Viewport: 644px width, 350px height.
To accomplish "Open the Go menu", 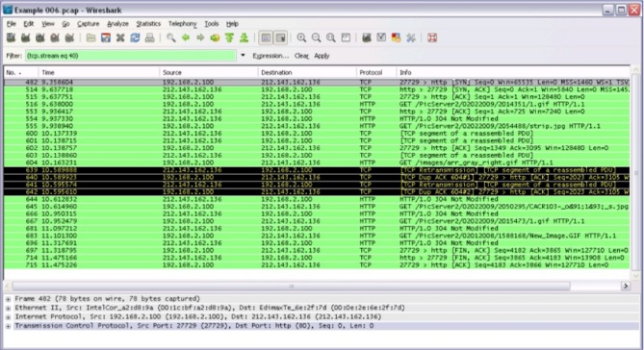I will pyautogui.click(x=65, y=24).
